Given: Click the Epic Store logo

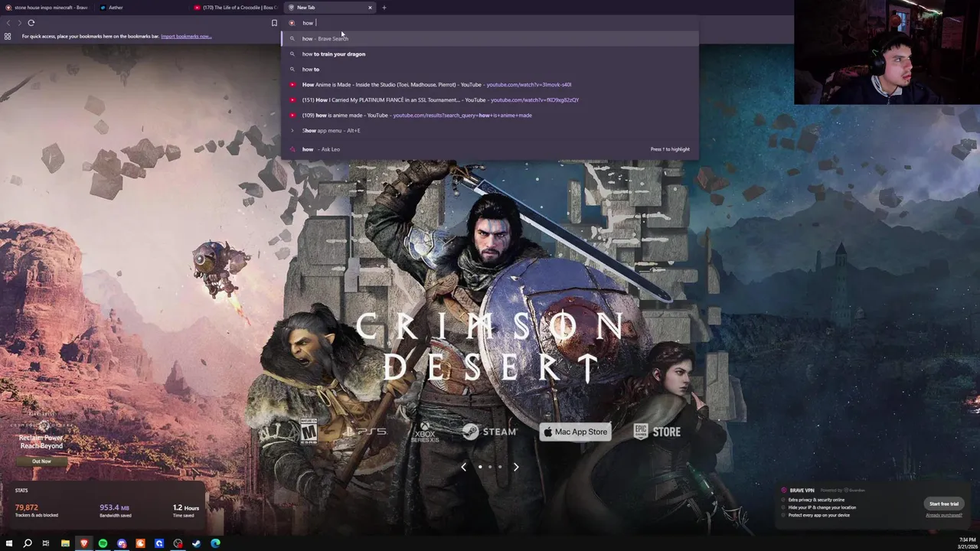Looking at the screenshot, I should (x=657, y=432).
